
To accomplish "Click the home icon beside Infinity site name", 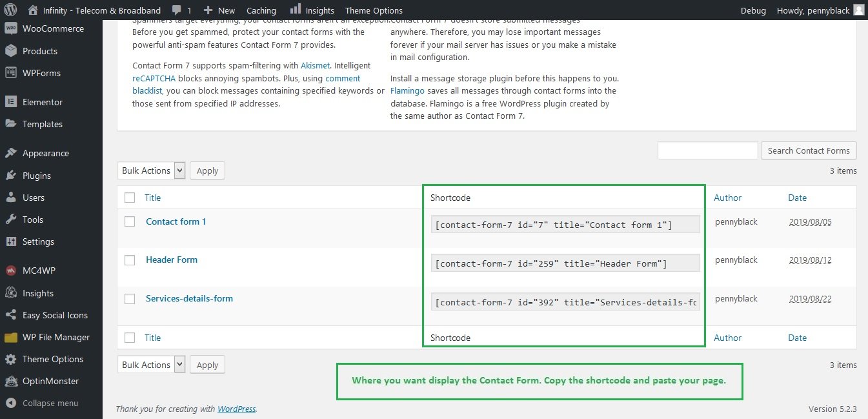I will [33, 10].
